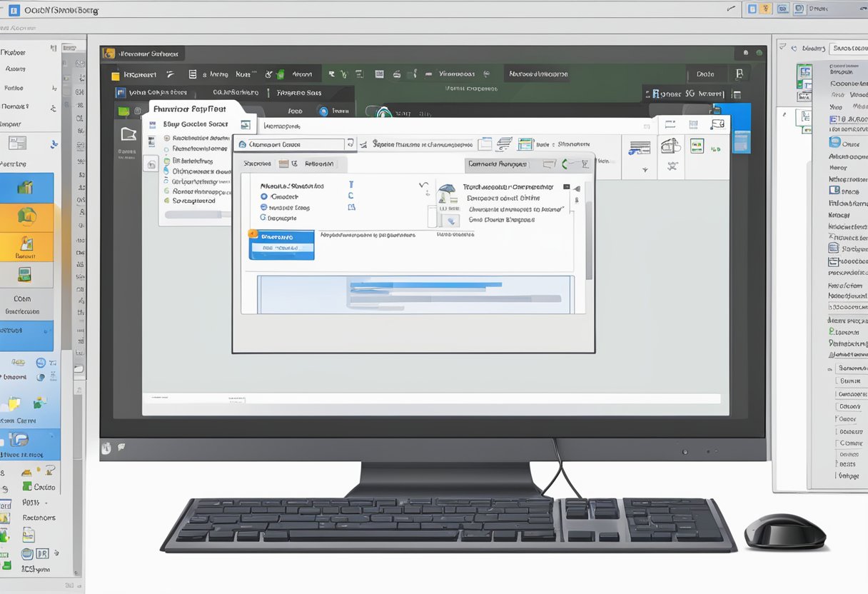Screen dimensions: 868x594
Task: Click the printer icon in dialog ribbon
Action: [x=670, y=146]
